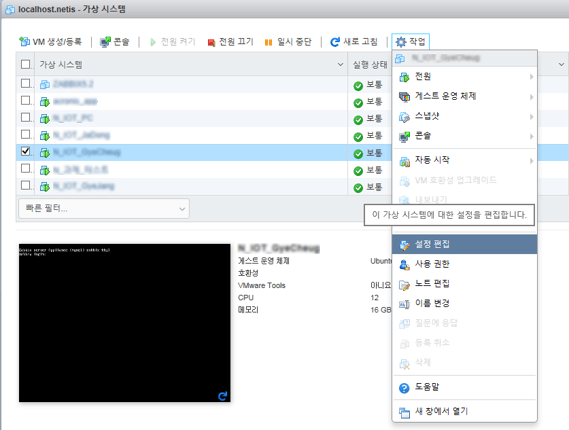Image resolution: width=569 pixels, height=430 pixels.
Task: Open the 콘솔 toolbar button
Action: click(x=115, y=42)
